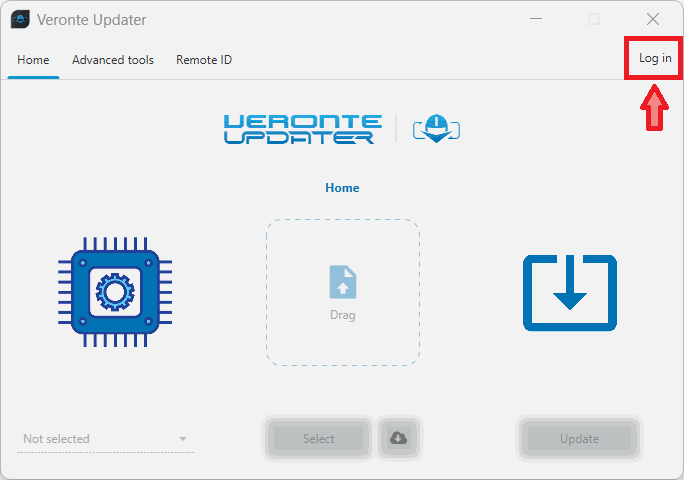Switch to the Home tab
This screenshot has height=480, width=684.
(33, 60)
